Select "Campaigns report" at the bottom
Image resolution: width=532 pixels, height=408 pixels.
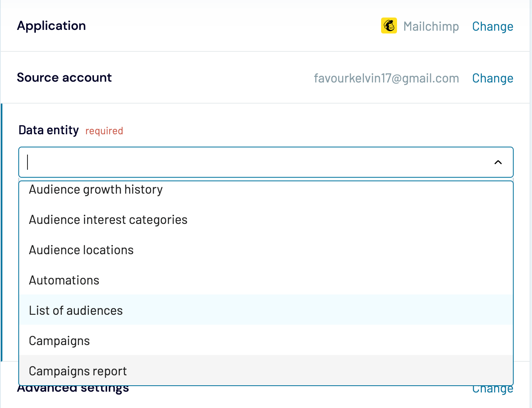78,371
